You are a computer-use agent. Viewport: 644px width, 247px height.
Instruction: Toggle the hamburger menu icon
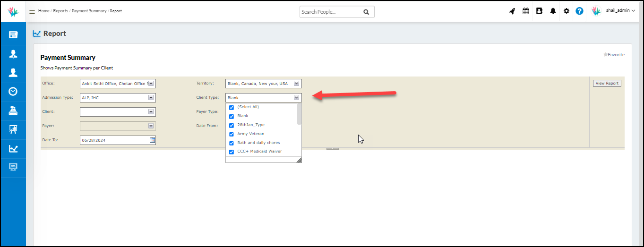coord(32,12)
